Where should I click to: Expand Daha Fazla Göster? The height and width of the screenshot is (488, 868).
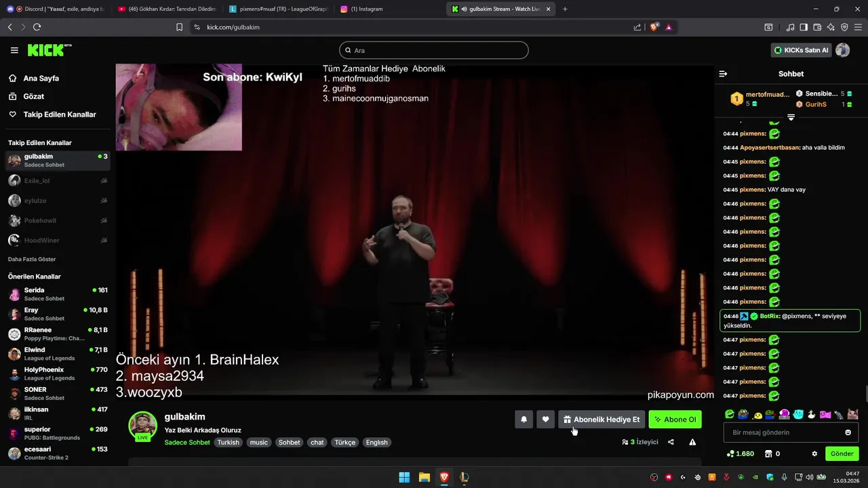click(32, 259)
